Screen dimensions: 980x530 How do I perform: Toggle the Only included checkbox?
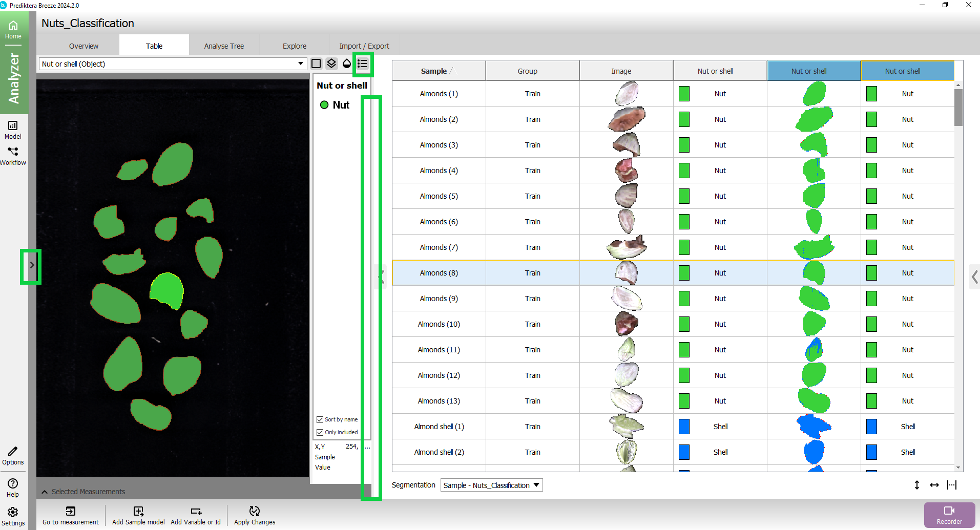pyautogui.click(x=320, y=432)
